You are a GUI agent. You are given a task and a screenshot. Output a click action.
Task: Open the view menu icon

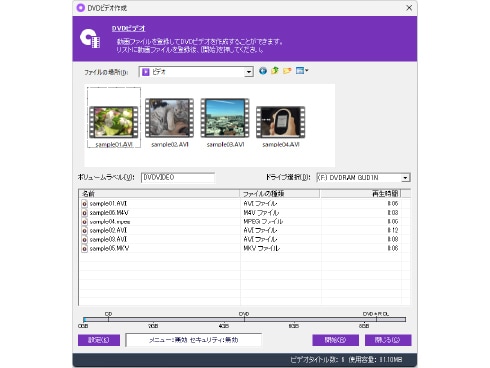click(302, 71)
